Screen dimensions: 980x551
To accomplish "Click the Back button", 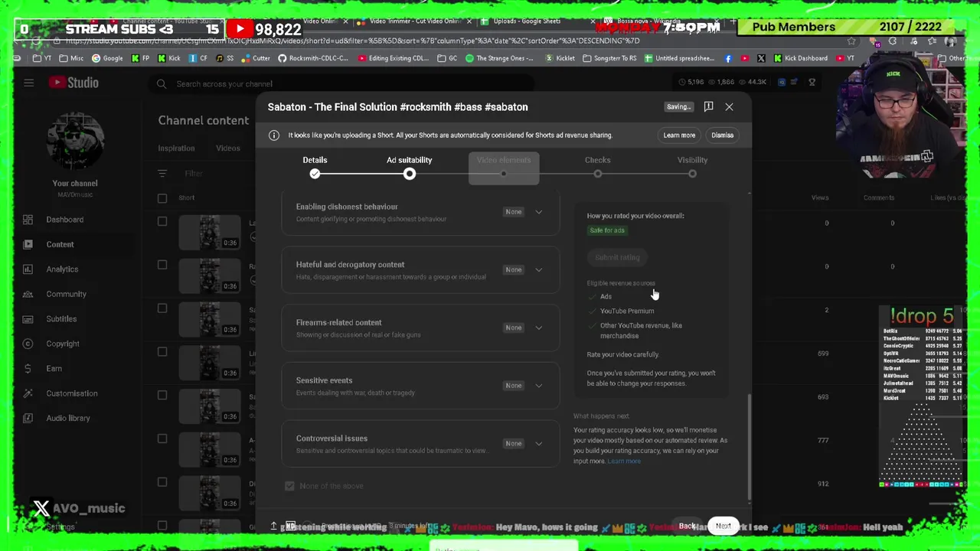I will click(687, 527).
